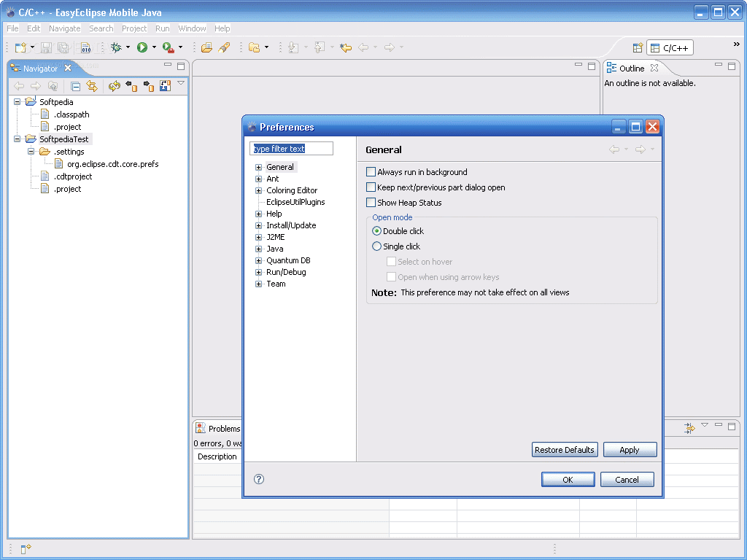The image size is (747, 560).
Task: Click the Last Edit Location icon
Action: click(346, 47)
